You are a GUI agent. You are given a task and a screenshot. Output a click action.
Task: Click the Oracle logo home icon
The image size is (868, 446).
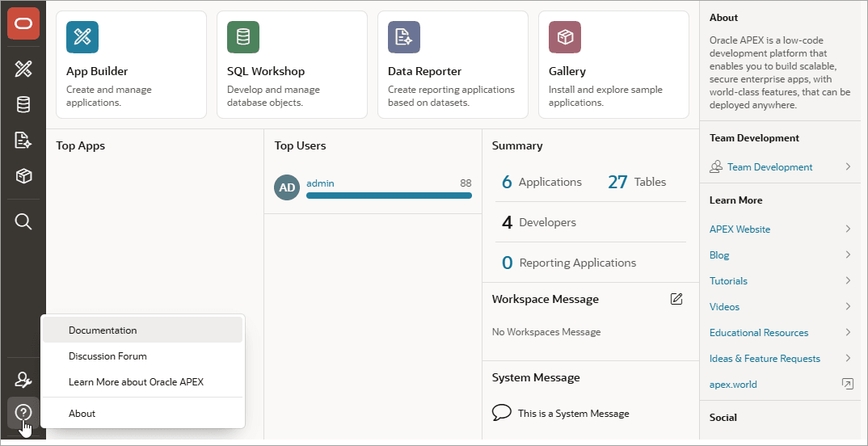point(23,23)
